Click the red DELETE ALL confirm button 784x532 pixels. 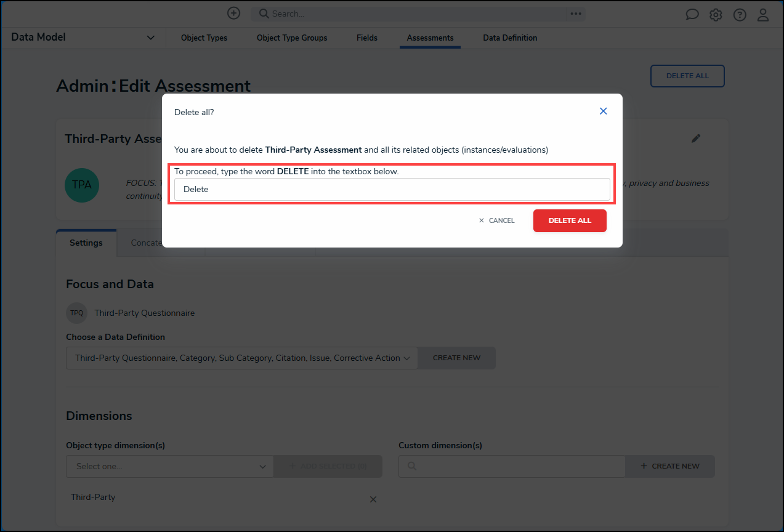pyautogui.click(x=570, y=220)
